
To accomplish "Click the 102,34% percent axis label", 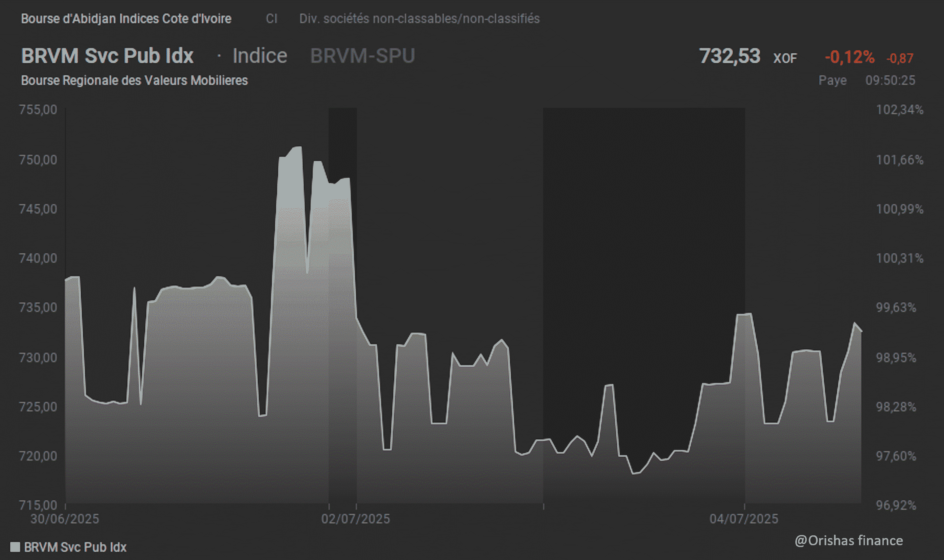I will pyautogui.click(x=900, y=110).
